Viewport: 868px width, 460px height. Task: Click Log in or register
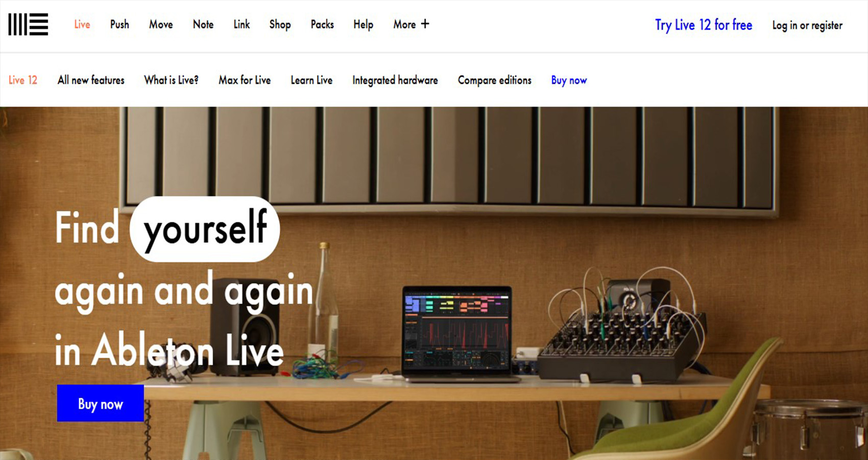point(807,26)
